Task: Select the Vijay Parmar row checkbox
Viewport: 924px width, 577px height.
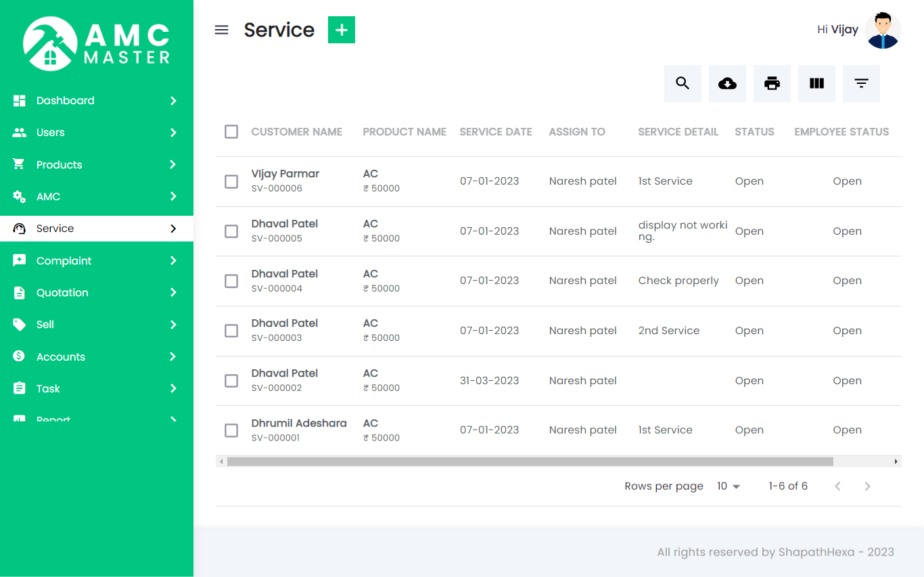Action: 231,181
